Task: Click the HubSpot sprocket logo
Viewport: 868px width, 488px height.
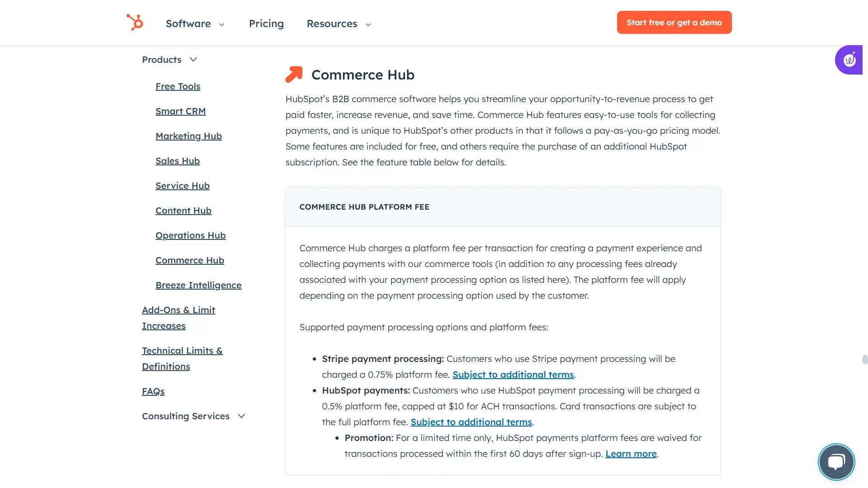Action: tap(135, 22)
